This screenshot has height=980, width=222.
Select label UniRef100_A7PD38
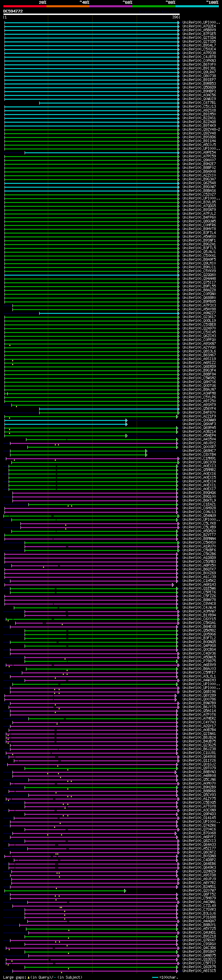tap(199, 53)
